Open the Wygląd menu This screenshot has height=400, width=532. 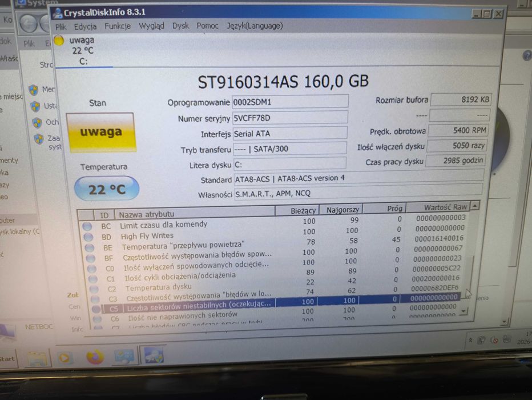[151, 26]
